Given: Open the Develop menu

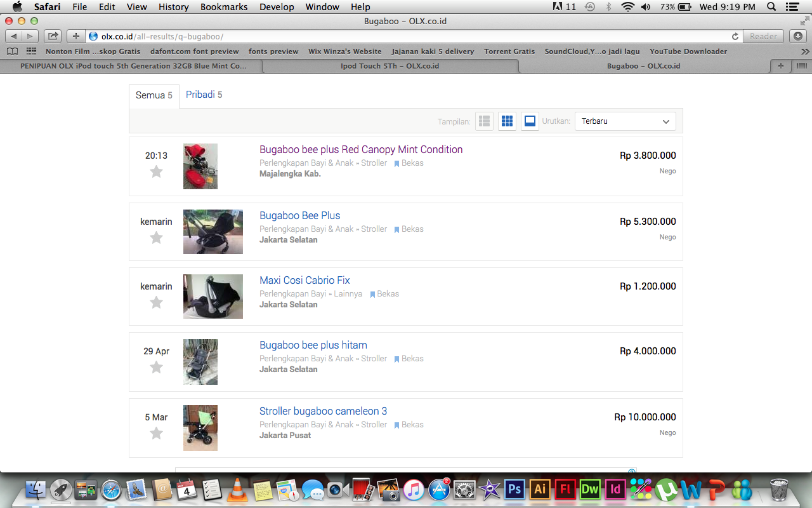Looking at the screenshot, I should (x=277, y=7).
